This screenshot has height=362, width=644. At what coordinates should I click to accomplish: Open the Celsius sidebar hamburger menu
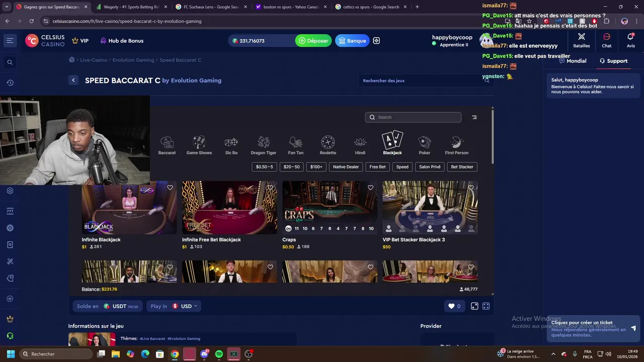click(10, 41)
